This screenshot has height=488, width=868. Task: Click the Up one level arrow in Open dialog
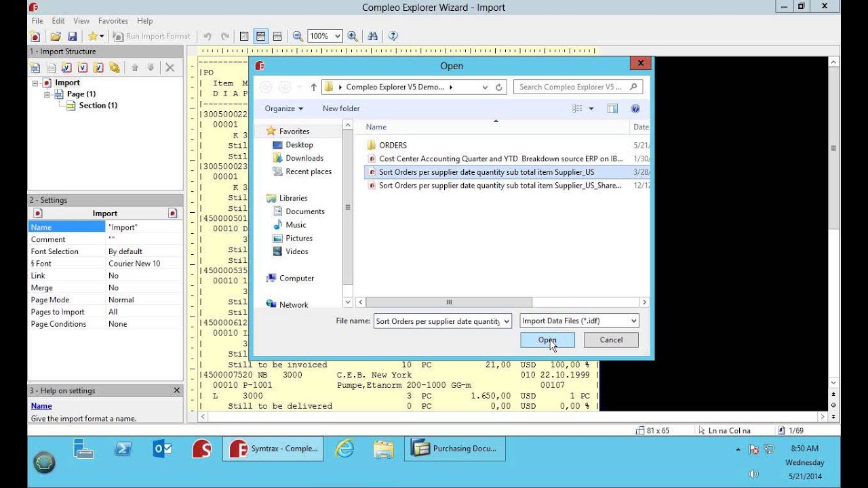313,87
